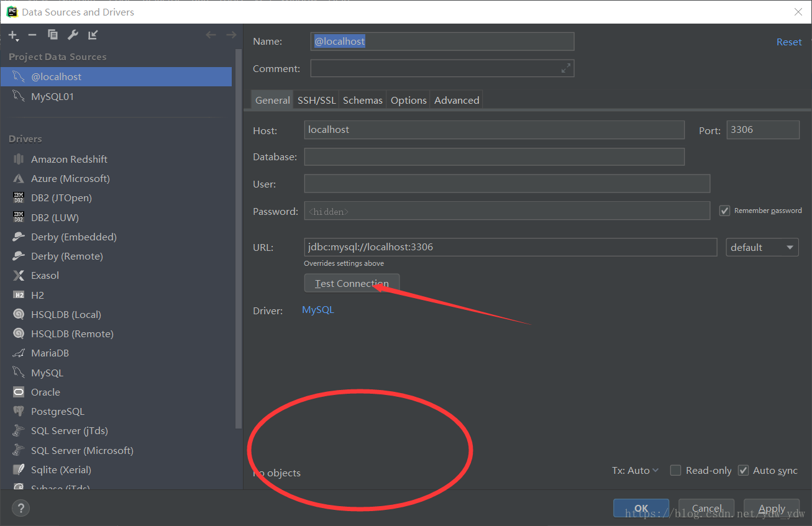Click the SQL Server (Microsoft) icon
The image size is (812, 526).
click(x=19, y=450)
